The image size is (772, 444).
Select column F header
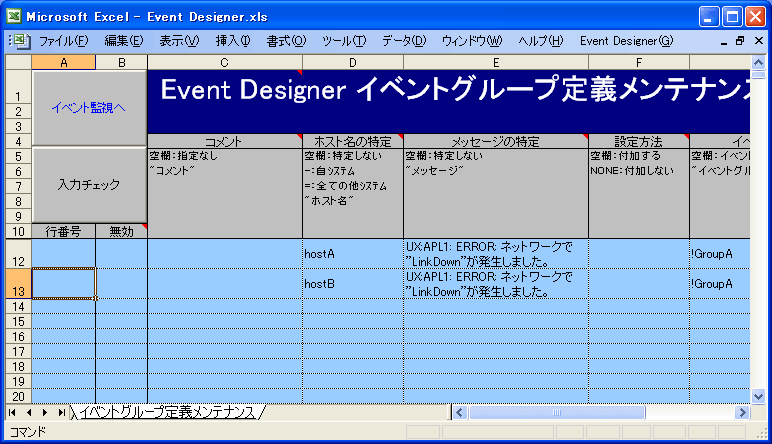pos(639,63)
